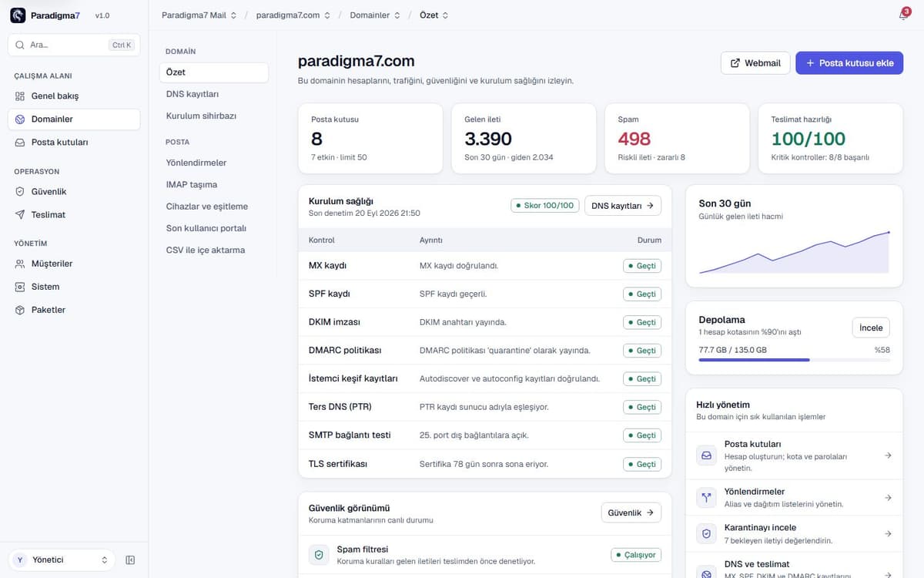Click the Spam filtresi shield icon

tap(318, 555)
